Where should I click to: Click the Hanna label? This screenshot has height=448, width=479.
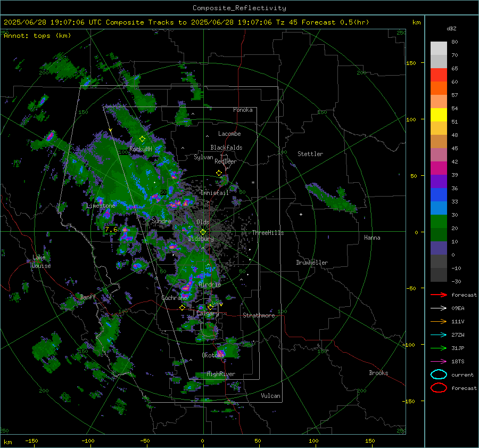click(372, 238)
